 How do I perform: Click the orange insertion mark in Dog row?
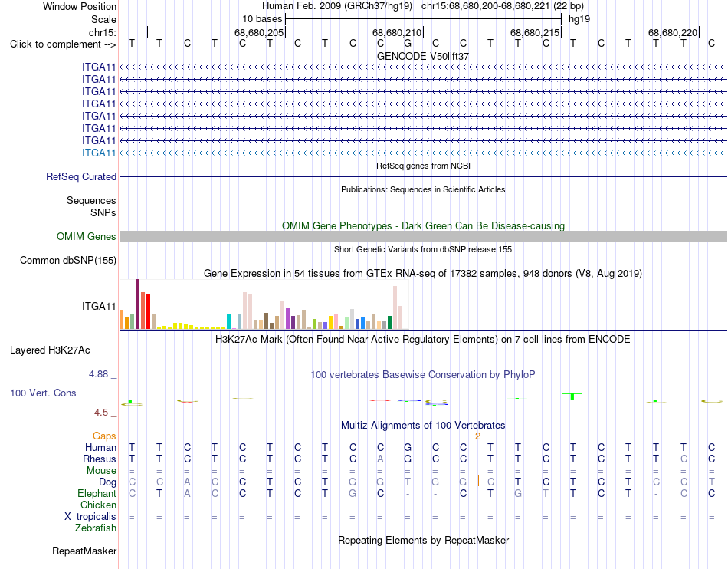[x=478, y=481]
